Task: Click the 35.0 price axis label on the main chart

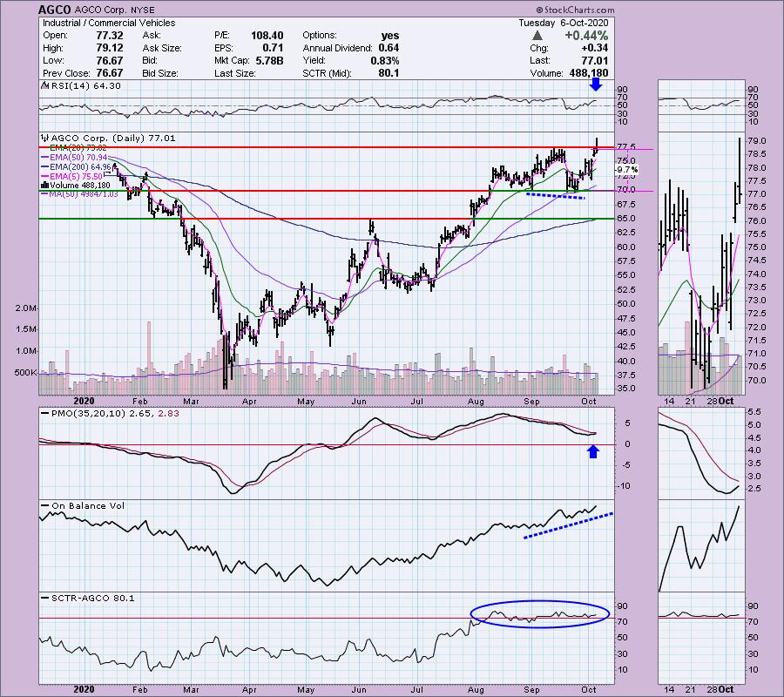Action: point(626,389)
